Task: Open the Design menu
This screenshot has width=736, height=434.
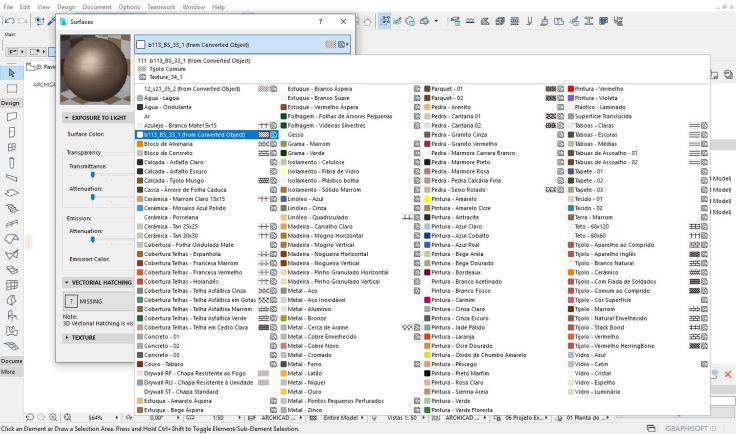Action: (x=66, y=7)
